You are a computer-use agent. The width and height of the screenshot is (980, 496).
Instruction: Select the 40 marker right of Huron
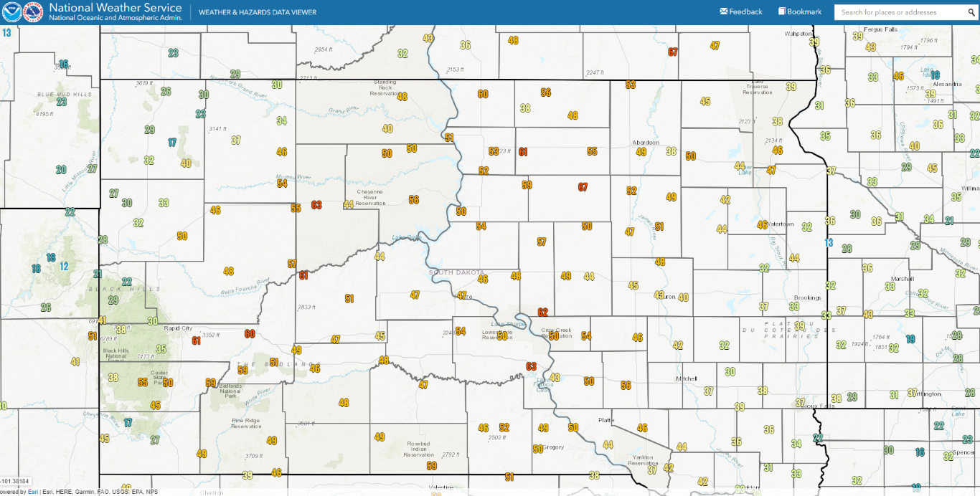point(683,297)
